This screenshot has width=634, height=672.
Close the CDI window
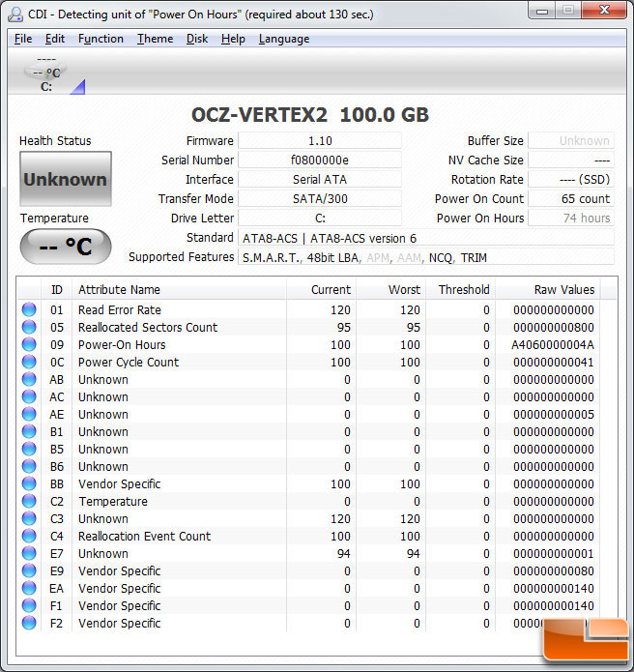point(604,11)
